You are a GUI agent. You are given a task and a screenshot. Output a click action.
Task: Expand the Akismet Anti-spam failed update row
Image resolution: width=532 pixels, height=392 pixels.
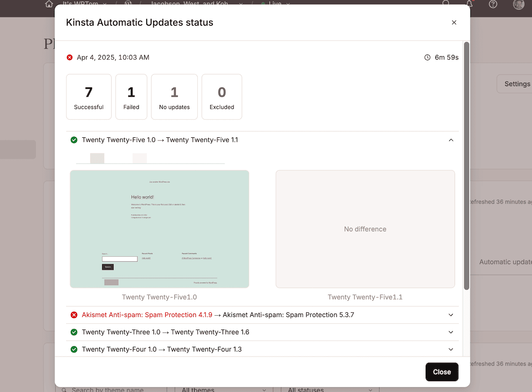click(x=451, y=315)
